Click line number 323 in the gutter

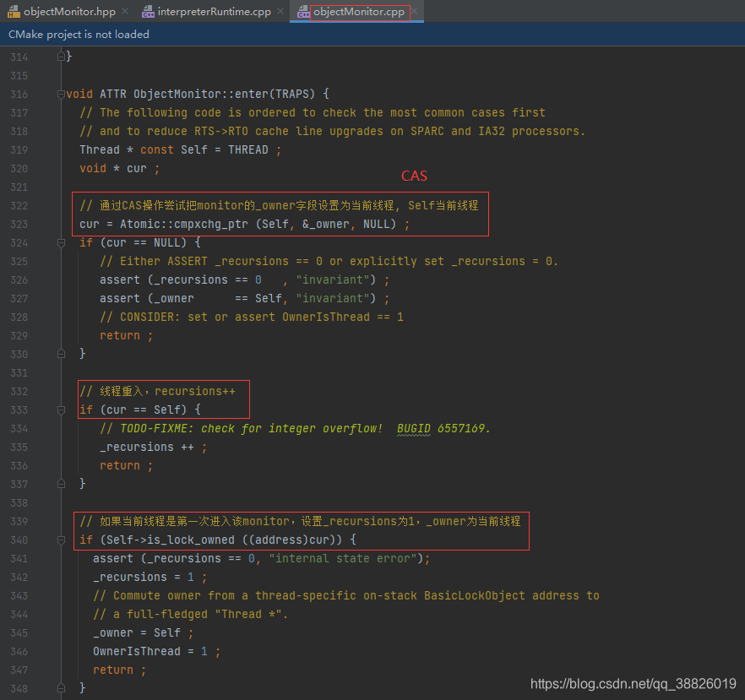(x=19, y=224)
